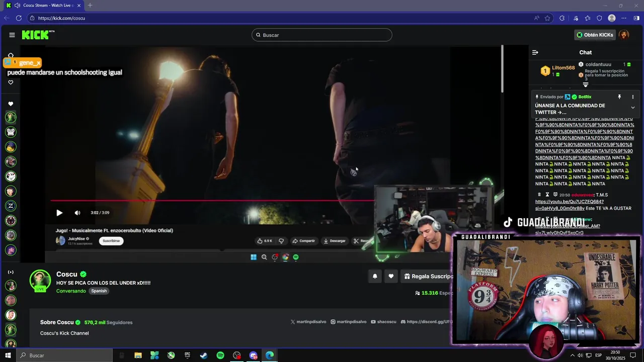Open Steam from the taskbar
Screen dimensions: 644x362
click(204, 355)
